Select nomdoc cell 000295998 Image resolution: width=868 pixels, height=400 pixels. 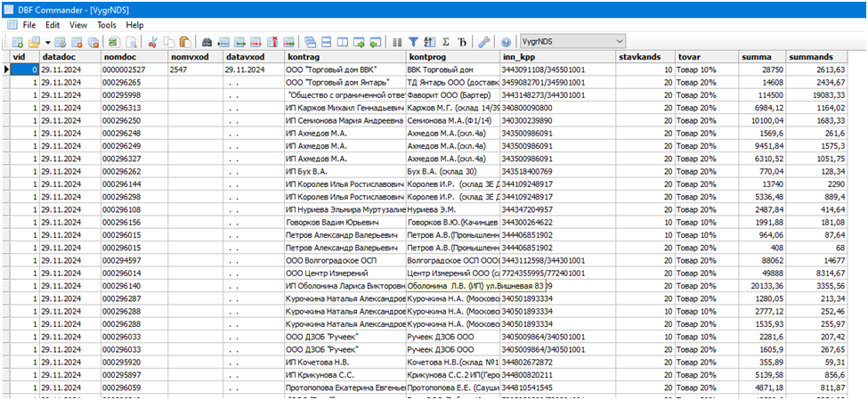[134, 94]
